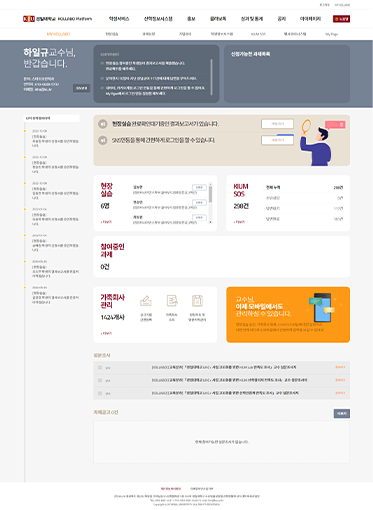This screenshot has height=510, width=373.
Task: Select the My Page sub-menu tab
Action: pos(332,34)
